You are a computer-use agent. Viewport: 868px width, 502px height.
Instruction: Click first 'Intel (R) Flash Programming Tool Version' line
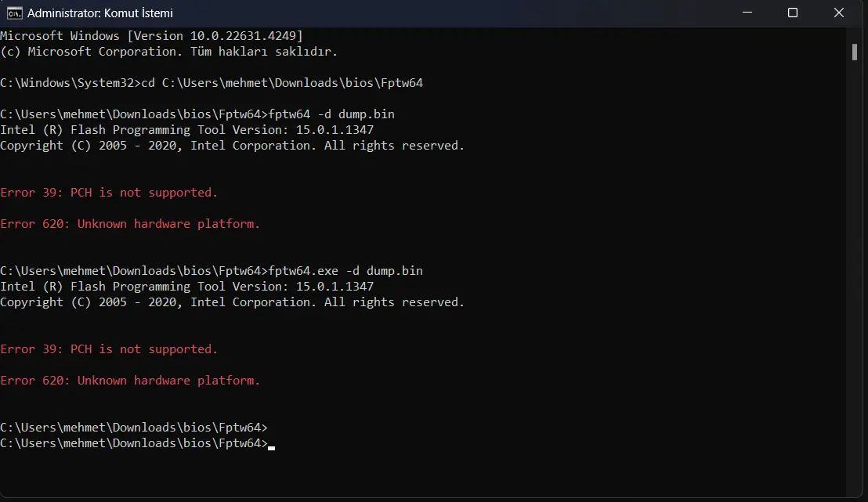click(x=187, y=130)
